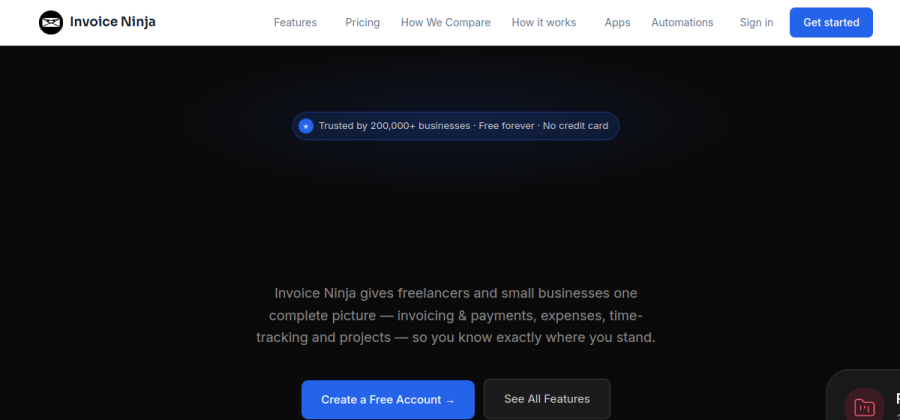Click the red folder chart icon

[864, 406]
